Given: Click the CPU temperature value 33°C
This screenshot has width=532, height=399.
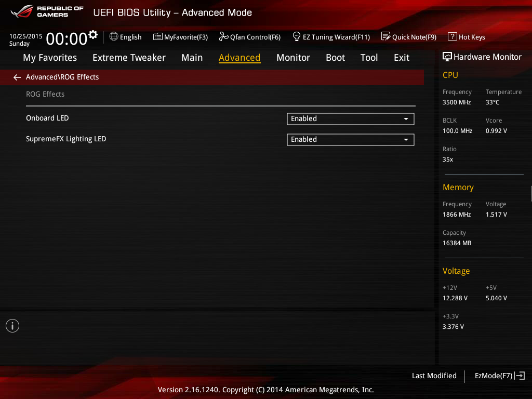Looking at the screenshot, I should tap(493, 102).
